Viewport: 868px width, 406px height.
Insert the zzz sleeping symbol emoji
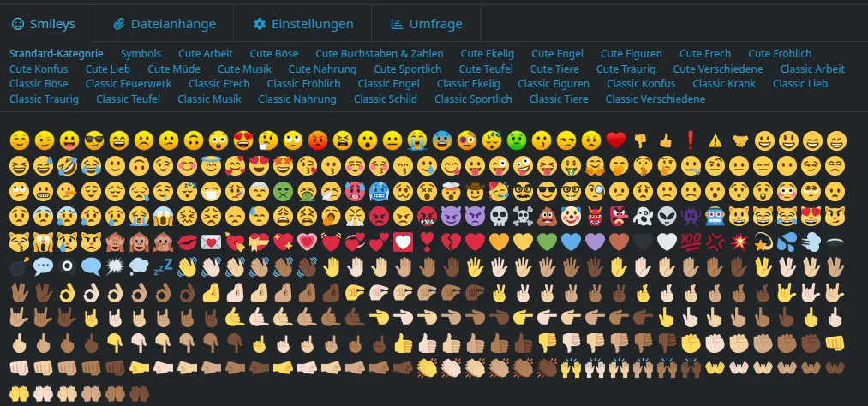coord(163,266)
